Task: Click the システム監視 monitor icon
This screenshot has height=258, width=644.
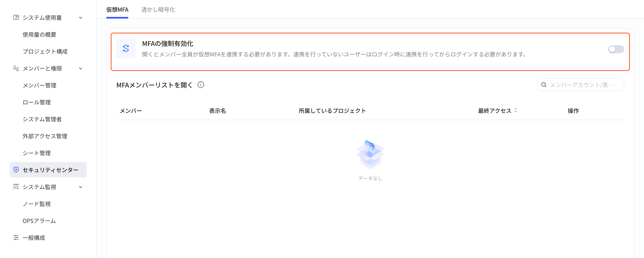Action: click(16, 187)
